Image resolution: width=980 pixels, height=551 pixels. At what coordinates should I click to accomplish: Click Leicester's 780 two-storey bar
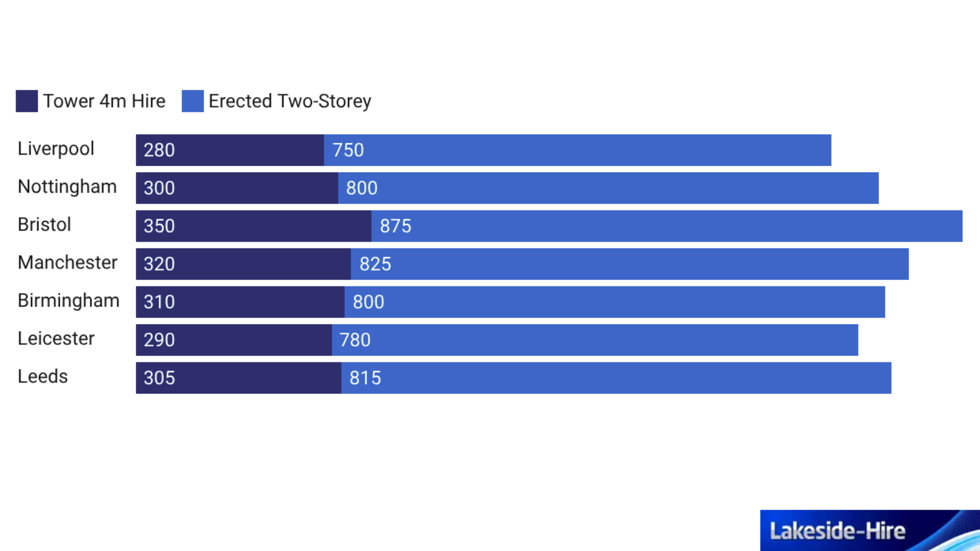[595, 340]
